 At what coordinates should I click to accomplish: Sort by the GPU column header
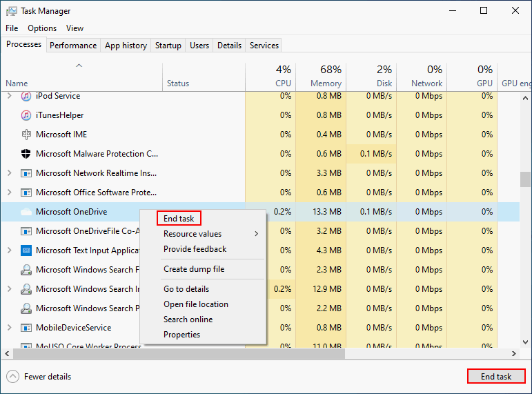coord(472,77)
